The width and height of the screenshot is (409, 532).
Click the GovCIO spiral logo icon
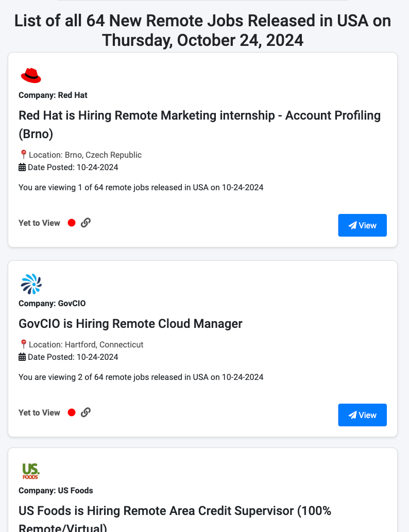coord(31,284)
